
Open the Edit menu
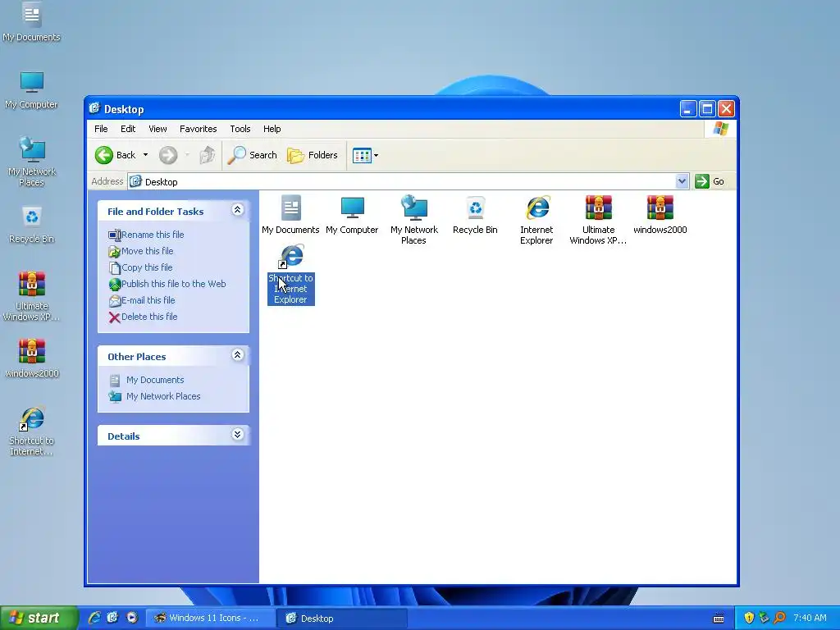coord(127,129)
